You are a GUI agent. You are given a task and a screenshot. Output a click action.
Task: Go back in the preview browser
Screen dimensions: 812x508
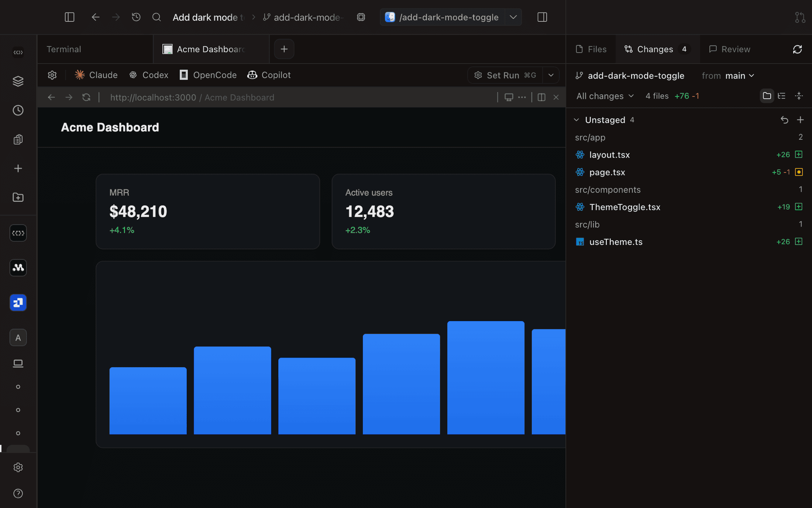click(x=51, y=97)
